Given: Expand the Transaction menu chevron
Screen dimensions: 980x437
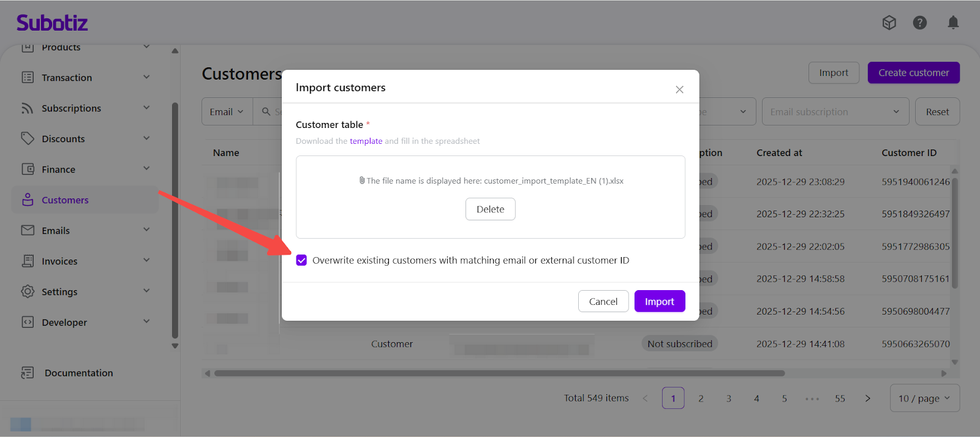Looking at the screenshot, I should click(x=146, y=77).
